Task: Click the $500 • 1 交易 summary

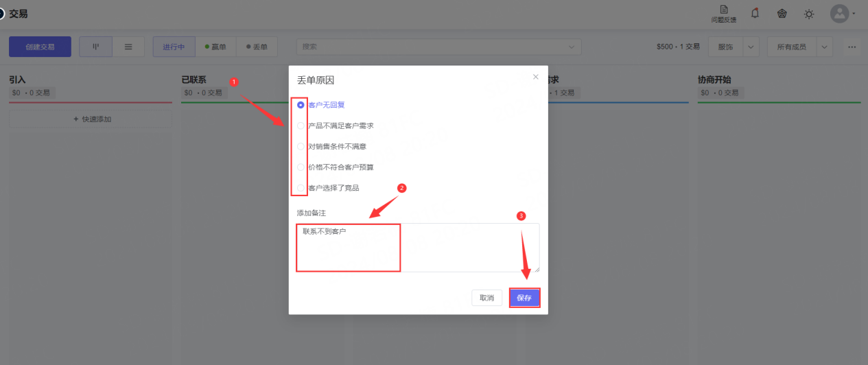Action: [678, 47]
